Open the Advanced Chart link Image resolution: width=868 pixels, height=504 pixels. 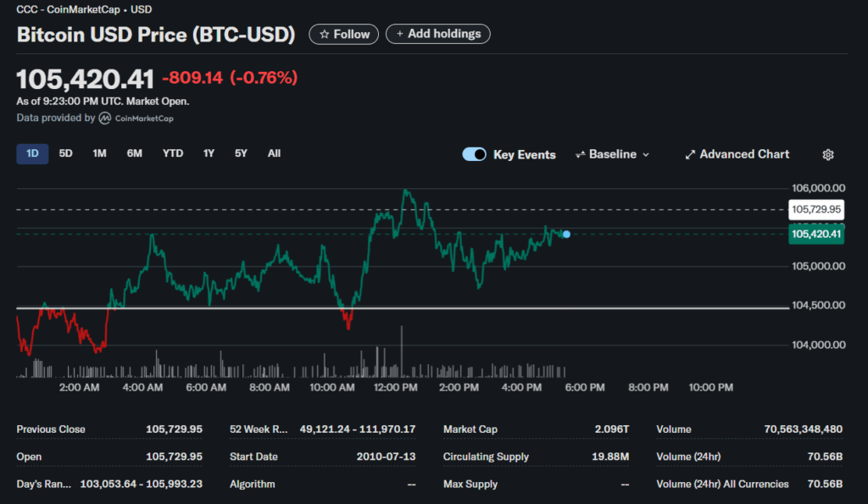point(737,154)
